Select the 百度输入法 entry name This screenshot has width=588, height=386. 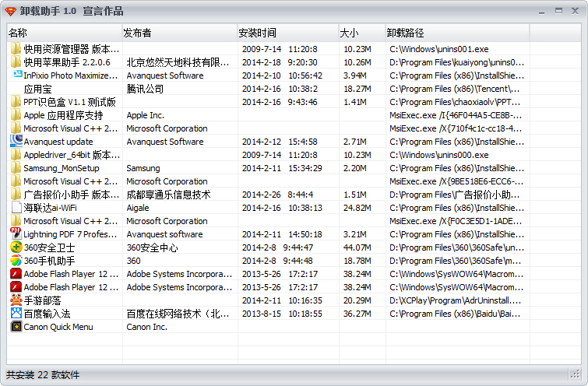47,314
